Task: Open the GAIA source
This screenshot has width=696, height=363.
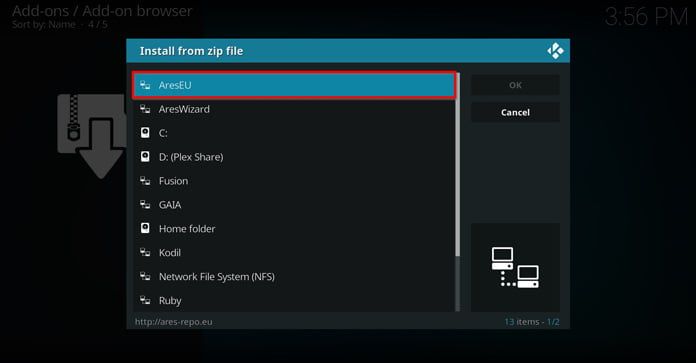Action: point(294,205)
